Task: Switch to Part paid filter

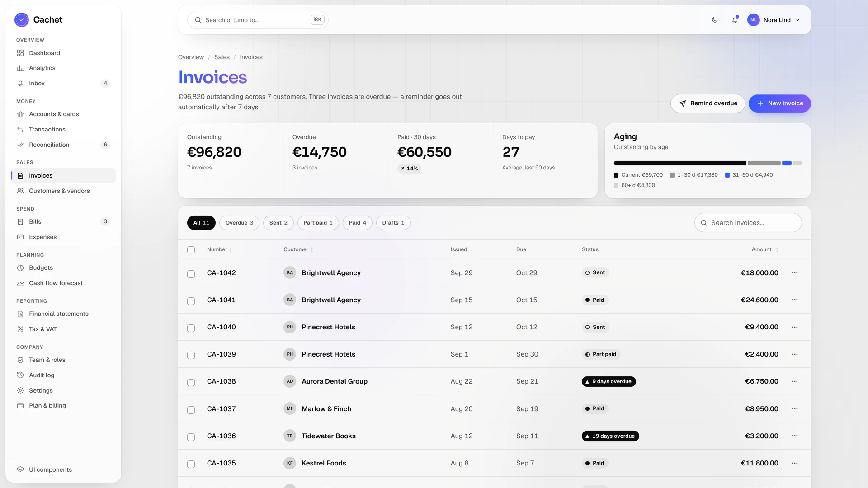Action: pos(318,223)
